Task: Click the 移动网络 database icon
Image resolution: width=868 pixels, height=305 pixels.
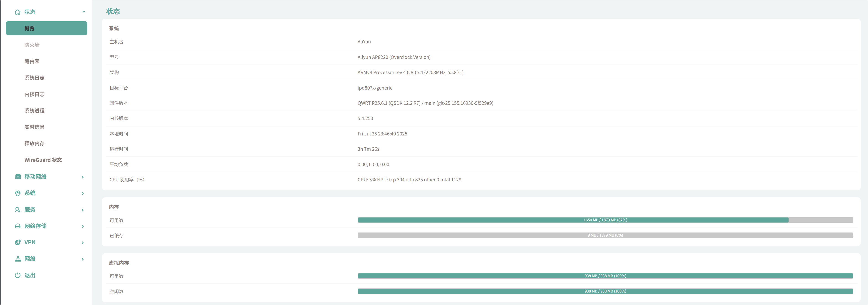Action: point(18,177)
